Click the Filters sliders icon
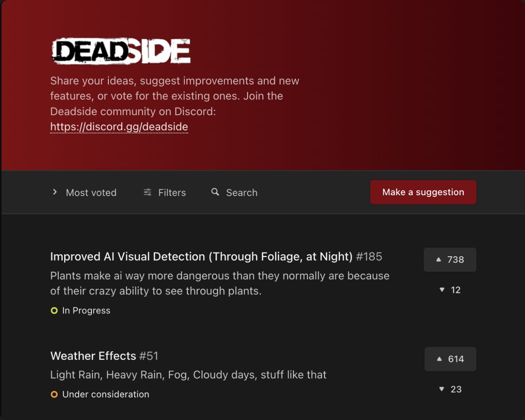The width and height of the screenshot is (525, 420). click(147, 192)
